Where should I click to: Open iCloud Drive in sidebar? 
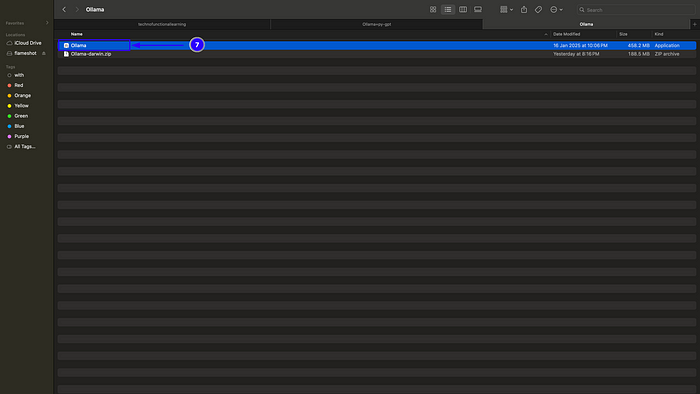click(28, 43)
